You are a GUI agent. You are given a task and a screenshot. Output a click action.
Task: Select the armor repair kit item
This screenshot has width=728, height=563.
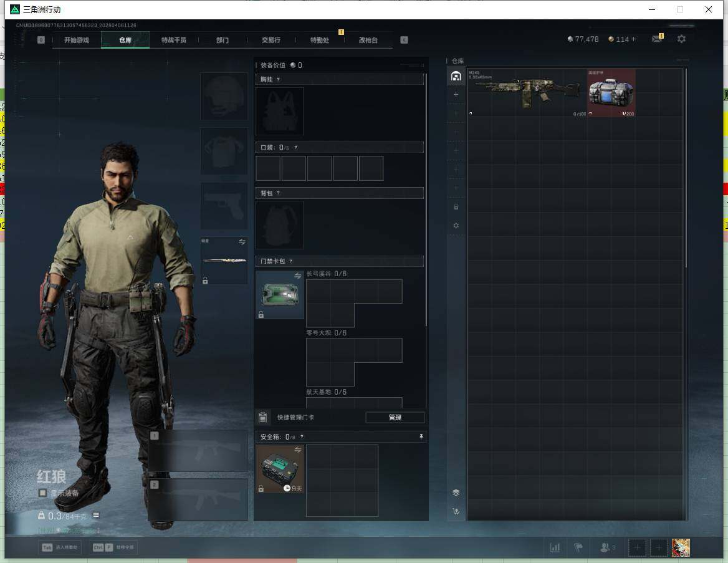point(611,92)
